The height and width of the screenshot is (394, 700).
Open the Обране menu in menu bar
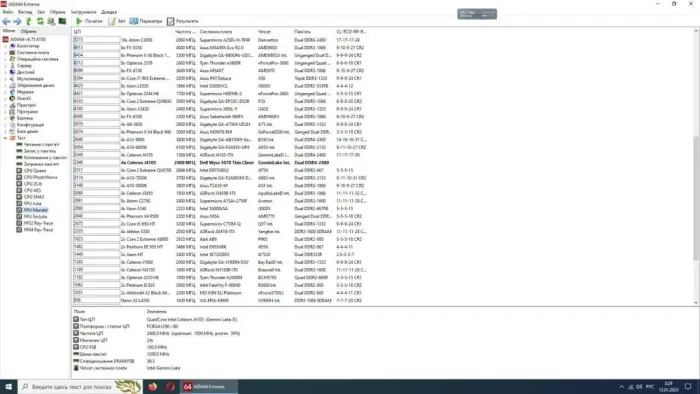pos(58,12)
